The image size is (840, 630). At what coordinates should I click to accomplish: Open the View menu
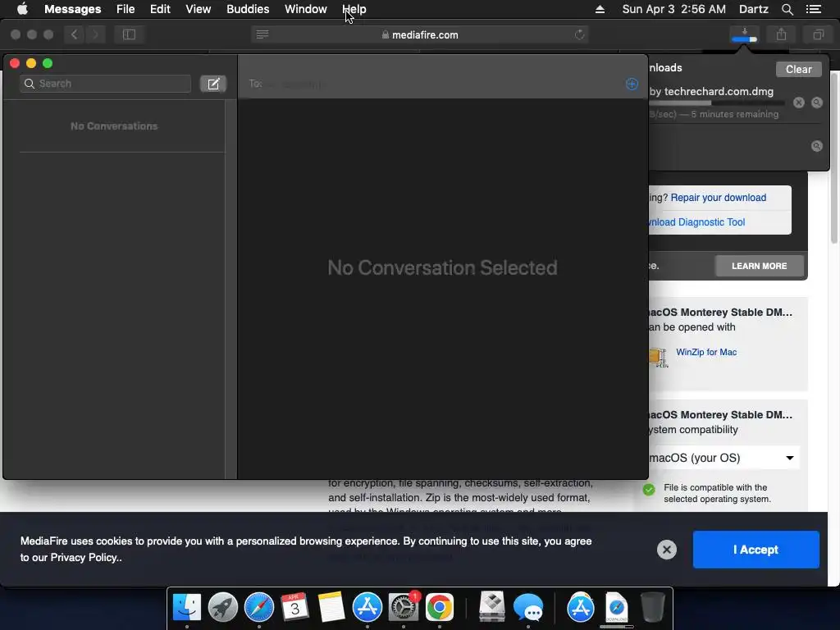[x=198, y=9]
